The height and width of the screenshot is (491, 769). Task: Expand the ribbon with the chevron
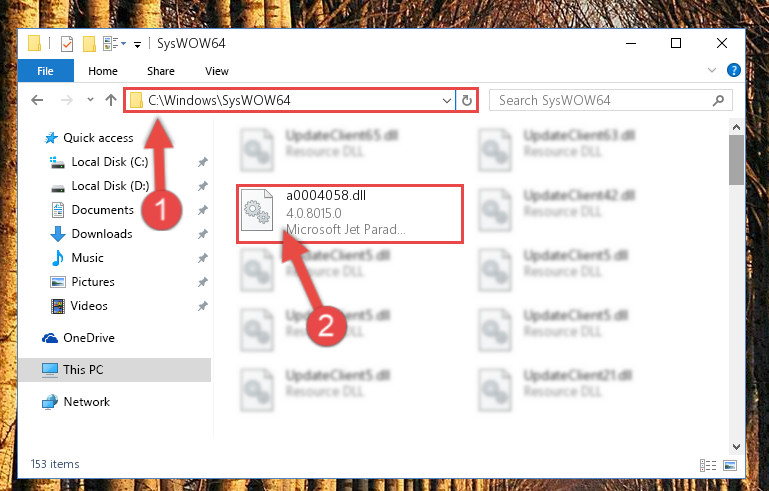click(712, 71)
